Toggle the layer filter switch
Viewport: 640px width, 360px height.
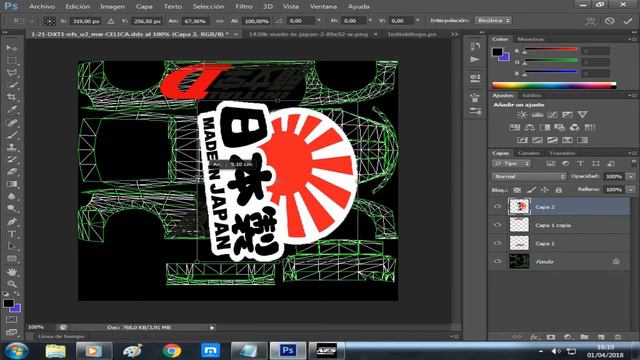click(633, 163)
